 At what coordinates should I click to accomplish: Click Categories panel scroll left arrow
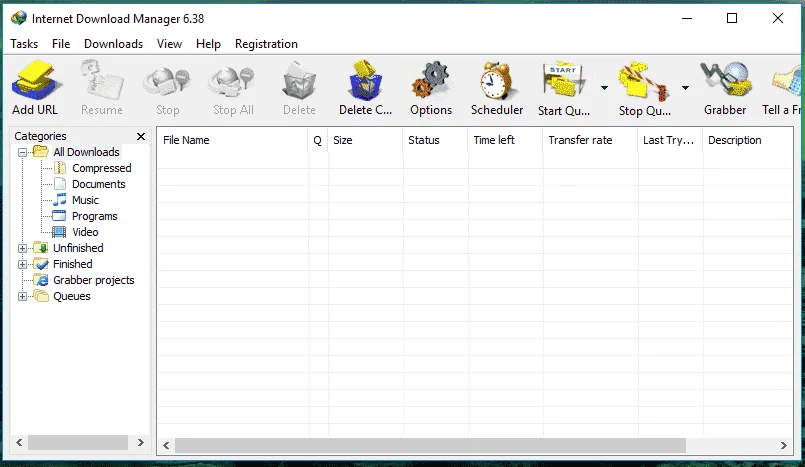(19, 442)
